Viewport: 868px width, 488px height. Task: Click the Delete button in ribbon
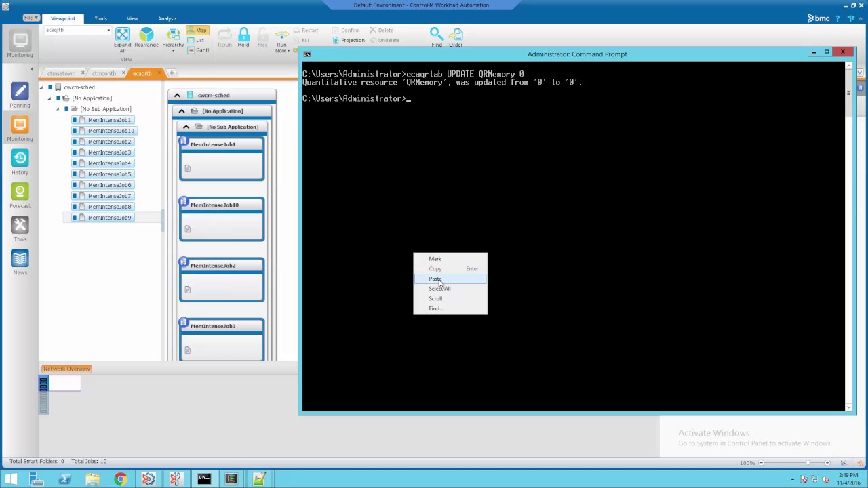381,30
